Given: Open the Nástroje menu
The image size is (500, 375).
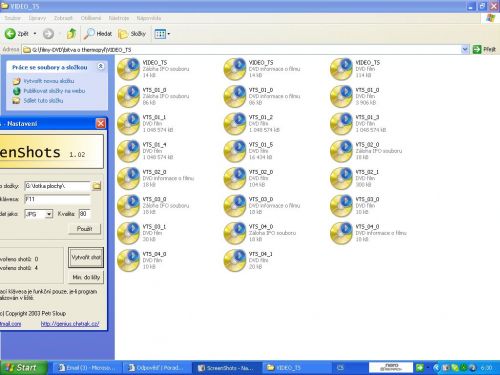Looking at the screenshot, I should tap(119, 18).
